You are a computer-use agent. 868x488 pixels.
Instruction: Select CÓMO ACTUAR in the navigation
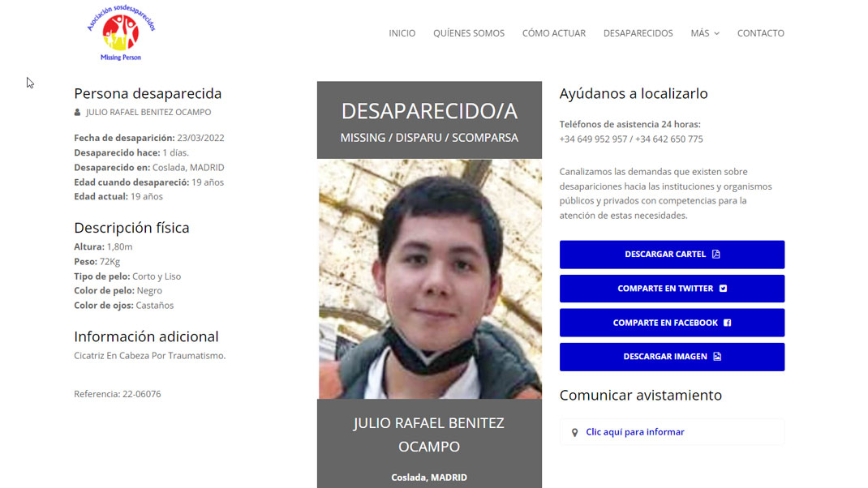[x=553, y=33]
